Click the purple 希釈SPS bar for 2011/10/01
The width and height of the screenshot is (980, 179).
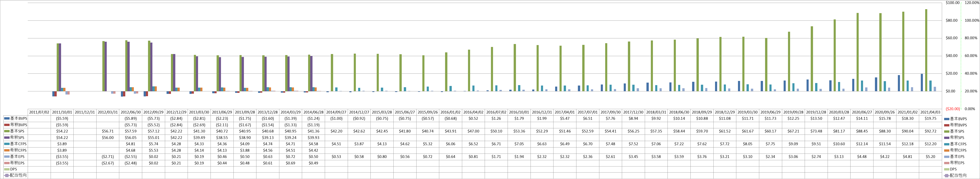[x=60, y=67]
